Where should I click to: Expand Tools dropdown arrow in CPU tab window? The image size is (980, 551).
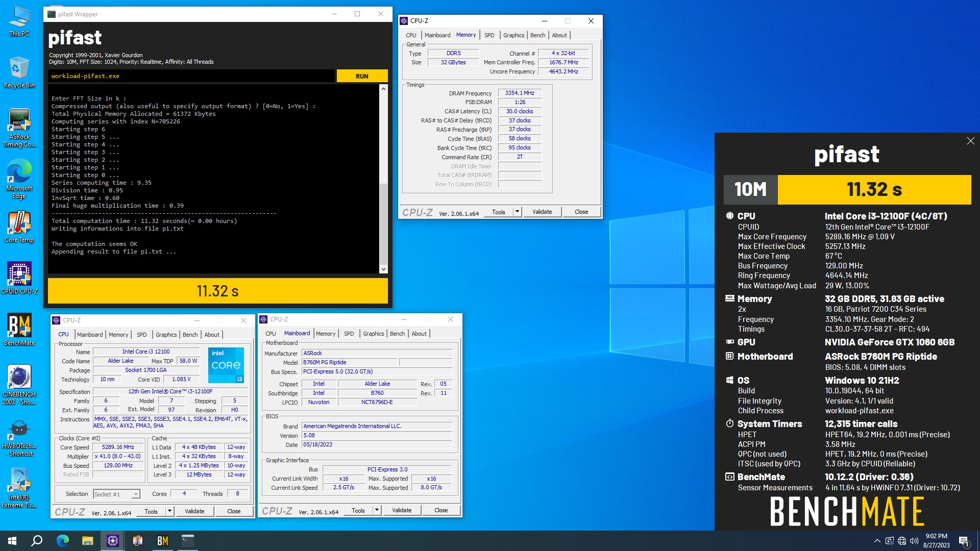[x=169, y=511]
